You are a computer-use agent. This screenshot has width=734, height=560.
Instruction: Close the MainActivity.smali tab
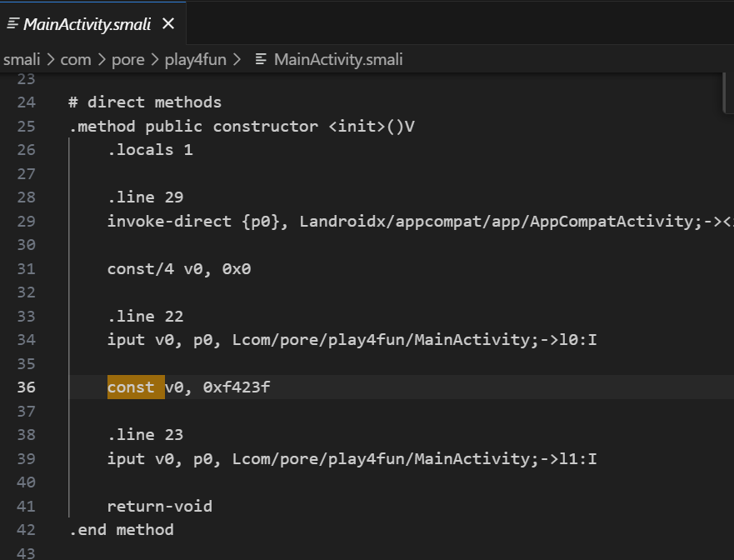point(168,24)
